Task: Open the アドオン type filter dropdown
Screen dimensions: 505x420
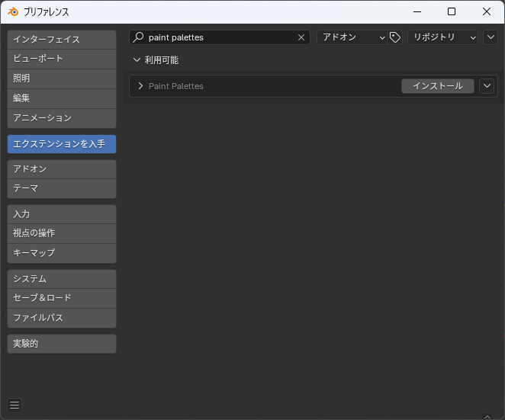Action: (x=352, y=37)
